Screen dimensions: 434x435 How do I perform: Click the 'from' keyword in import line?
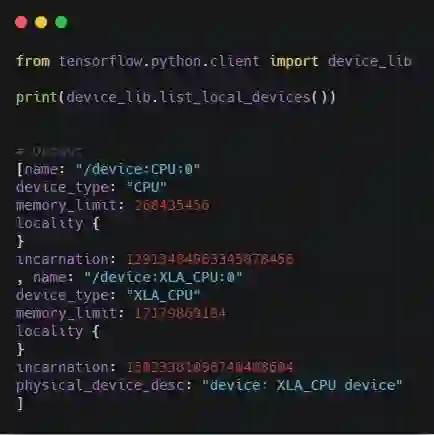pyautogui.click(x=33, y=61)
